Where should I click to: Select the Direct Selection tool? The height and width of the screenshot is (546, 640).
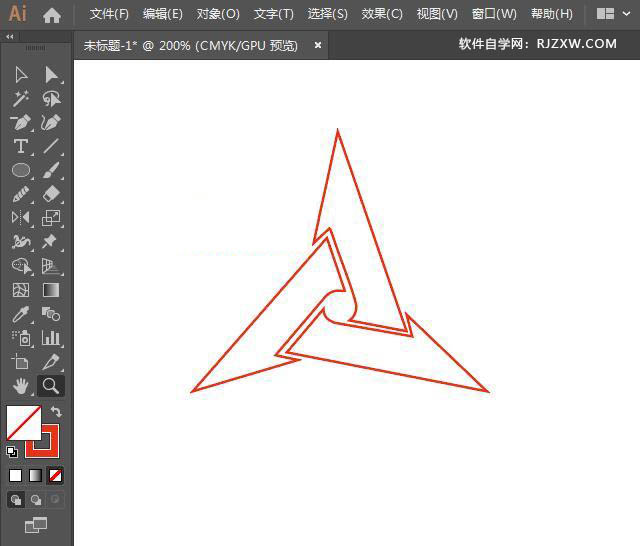pos(51,75)
